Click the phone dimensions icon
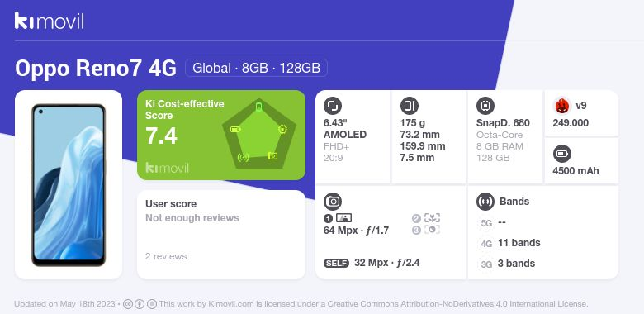This screenshot has height=314, width=644. pos(409,106)
